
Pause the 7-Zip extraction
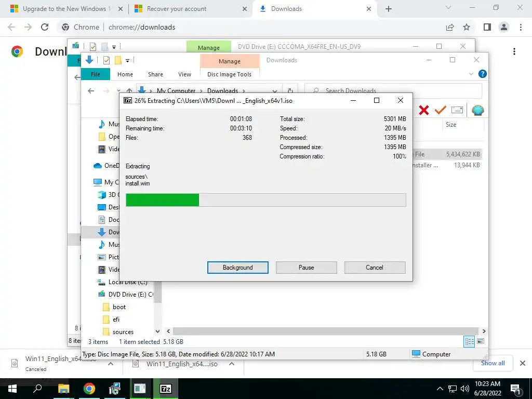coord(306,268)
